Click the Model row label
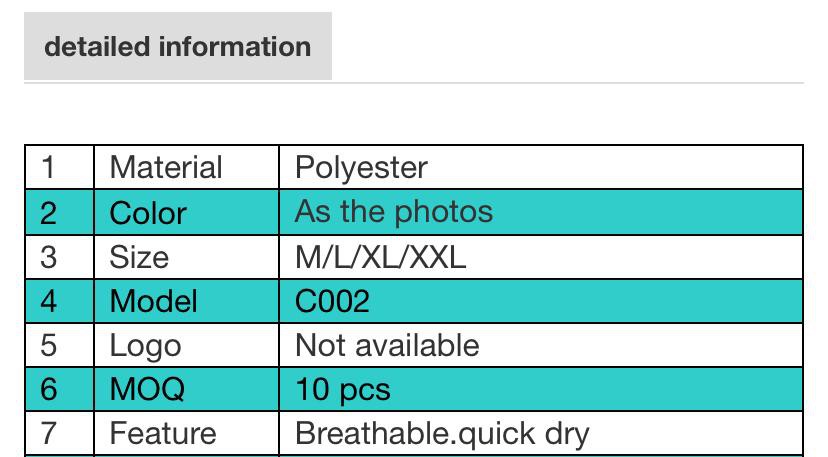 pos(153,301)
